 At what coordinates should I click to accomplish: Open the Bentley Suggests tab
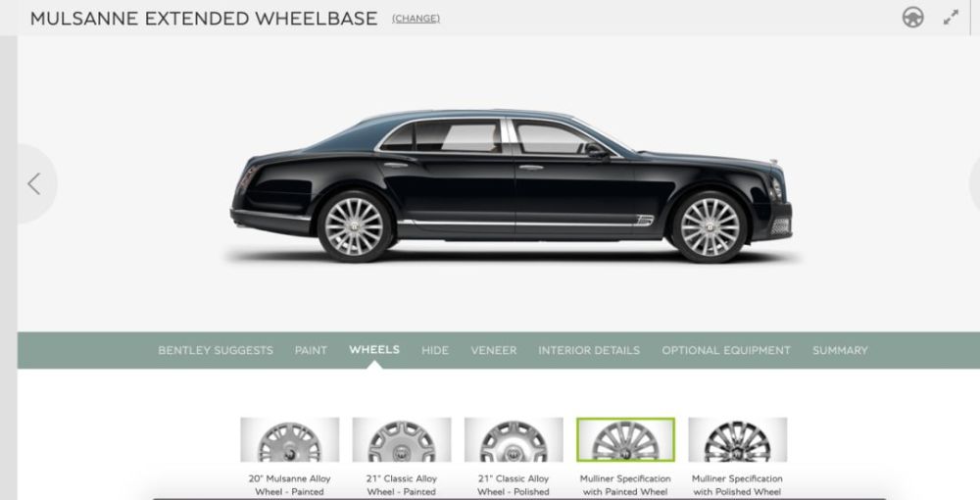click(x=216, y=350)
